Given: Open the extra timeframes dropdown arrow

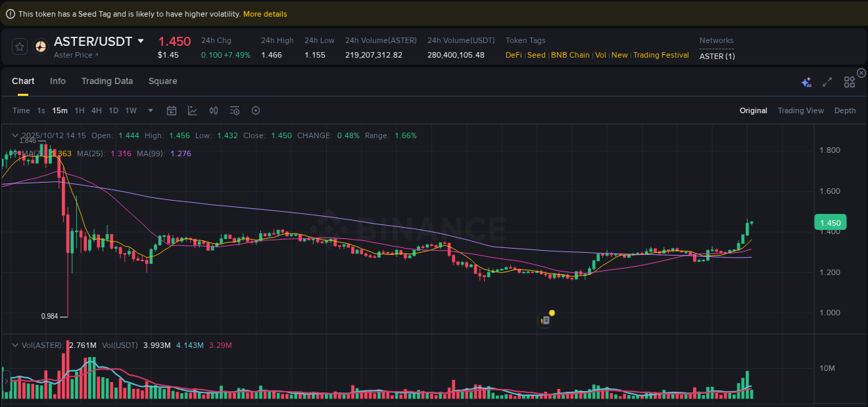Looking at the screenshot, I should [150, 110].
